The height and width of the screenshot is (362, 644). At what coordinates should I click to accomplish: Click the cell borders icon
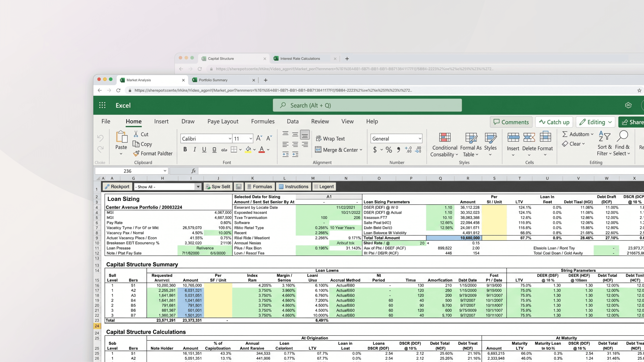234,149
